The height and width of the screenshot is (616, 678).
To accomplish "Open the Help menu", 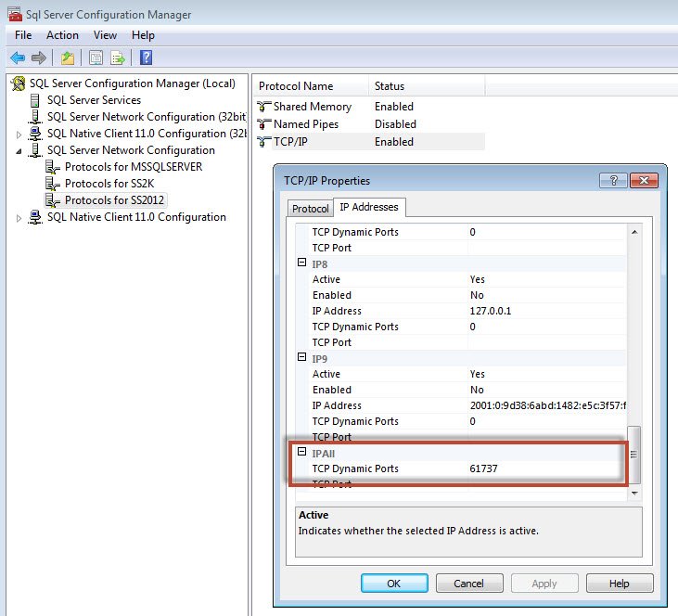I will point(143,35).
